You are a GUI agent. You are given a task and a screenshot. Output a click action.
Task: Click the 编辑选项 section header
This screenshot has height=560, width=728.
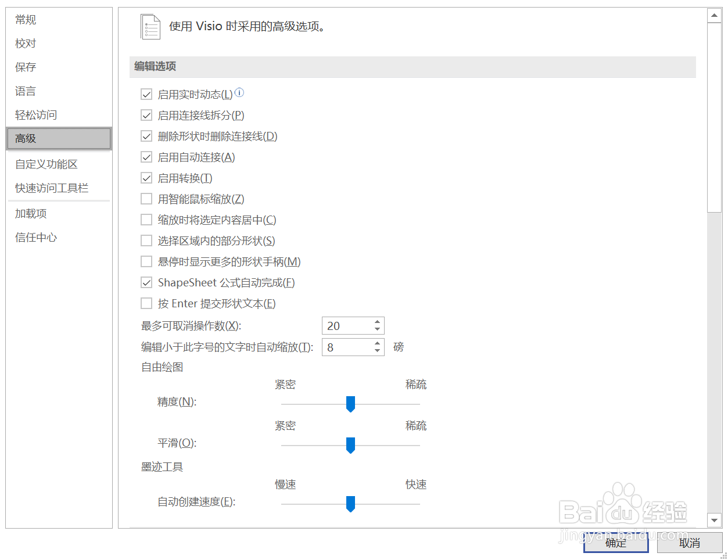point(413,67)
